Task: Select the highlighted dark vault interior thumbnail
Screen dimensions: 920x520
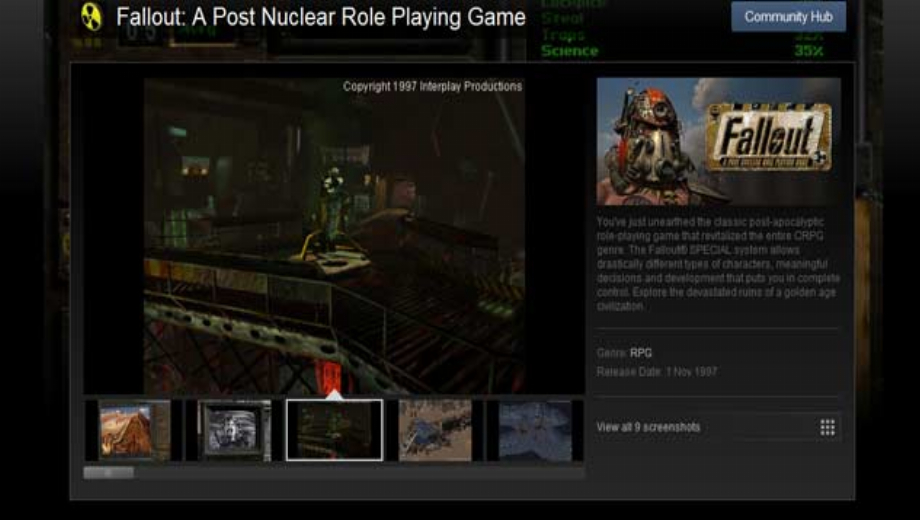Action: [334, 430]
